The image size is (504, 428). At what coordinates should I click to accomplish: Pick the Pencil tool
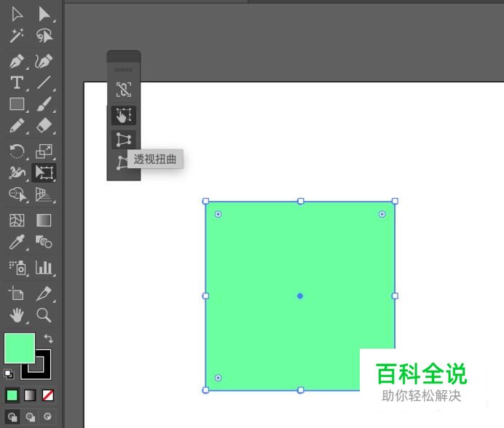(x=17, y=125)
